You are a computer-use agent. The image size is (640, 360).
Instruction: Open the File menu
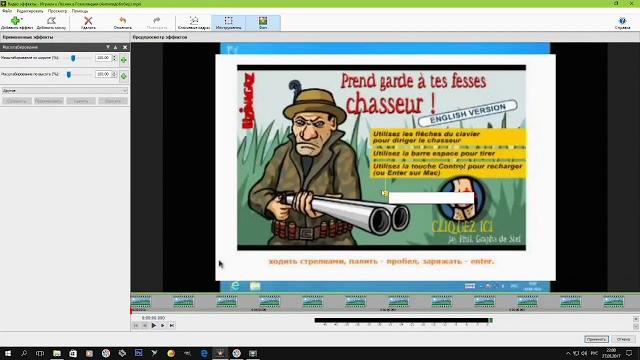pyautogui.click(x=7, y=11)
